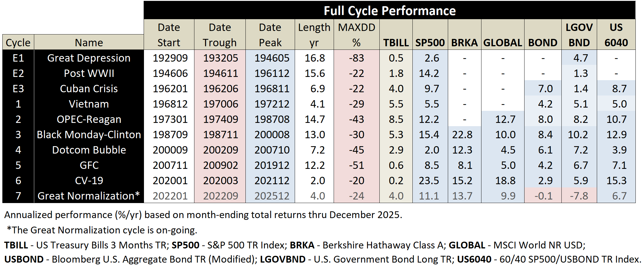This screenshot has height=267, width=644.
Task: Select the Date Trough column header
Action: pyautogui.click(x=220, y=35)
